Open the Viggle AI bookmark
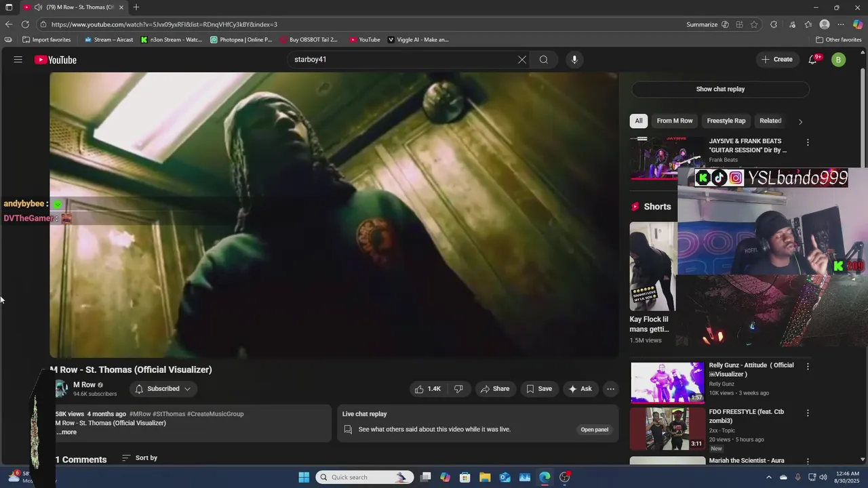This screenshot has height=488, width=868. click(x=418, y=40)
